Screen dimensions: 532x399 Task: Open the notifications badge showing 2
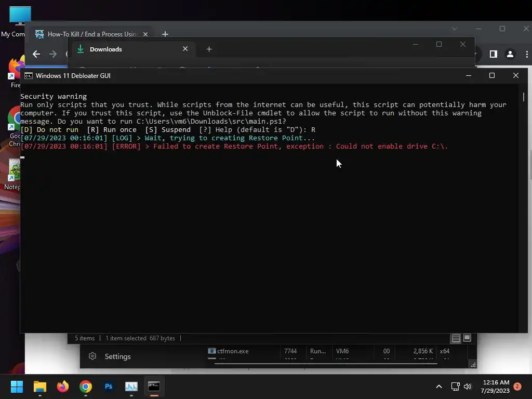pyautogui.click(x=517, y=387)
